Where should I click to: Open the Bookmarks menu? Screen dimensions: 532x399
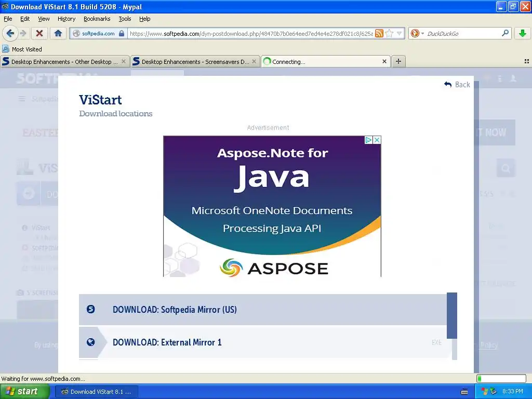point(97,19)
